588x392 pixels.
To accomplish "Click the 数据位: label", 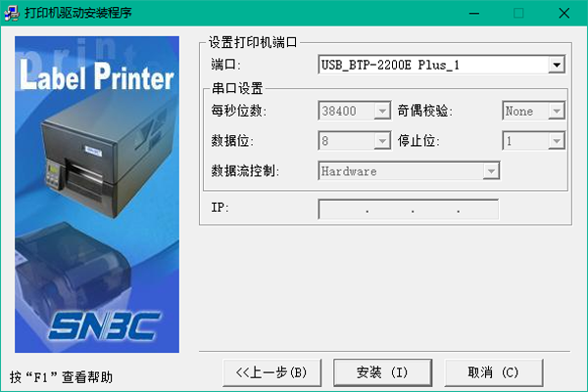I will (232, 141).
